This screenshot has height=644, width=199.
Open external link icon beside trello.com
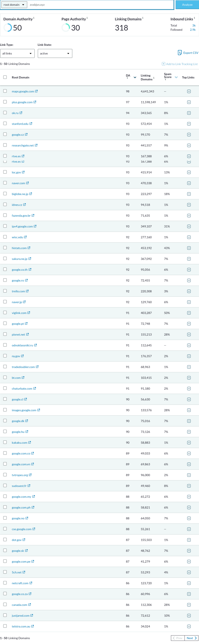pos(27,291)
